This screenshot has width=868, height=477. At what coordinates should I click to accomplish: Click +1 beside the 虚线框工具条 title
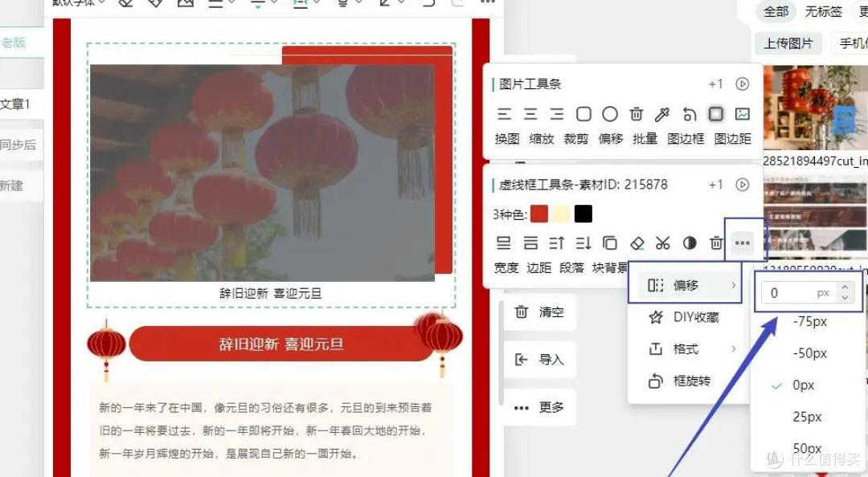[x=716, y=184]
